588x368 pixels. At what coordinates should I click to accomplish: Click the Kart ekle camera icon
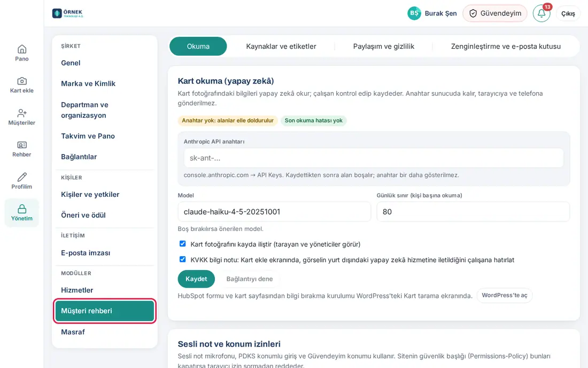click(22, 81)
